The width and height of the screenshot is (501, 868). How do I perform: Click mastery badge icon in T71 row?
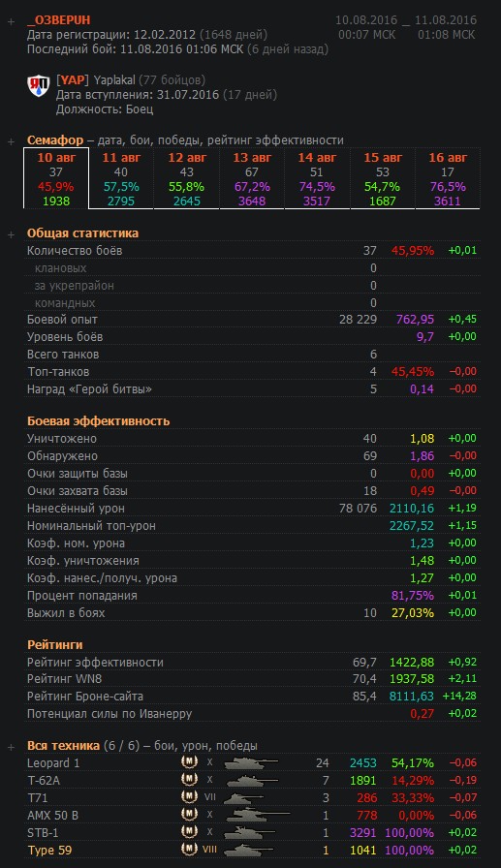coord(189,797)
